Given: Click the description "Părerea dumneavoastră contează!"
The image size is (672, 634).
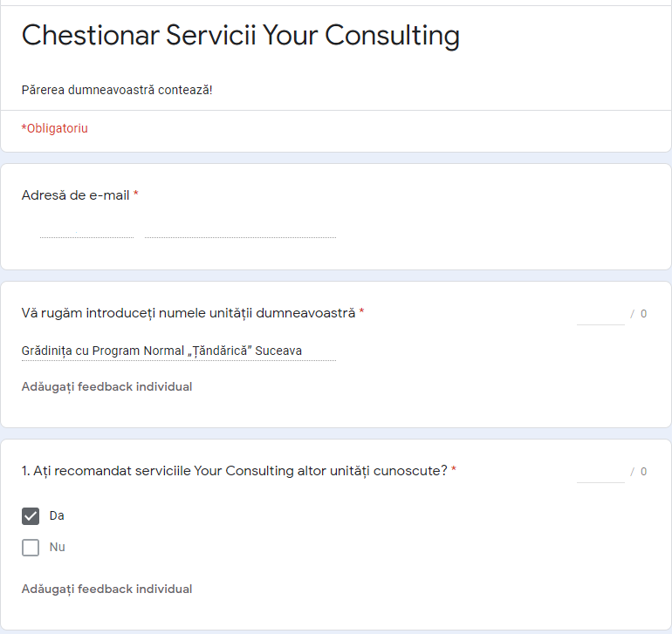Looking at the screenshot, I should click(x=117, y=90).
